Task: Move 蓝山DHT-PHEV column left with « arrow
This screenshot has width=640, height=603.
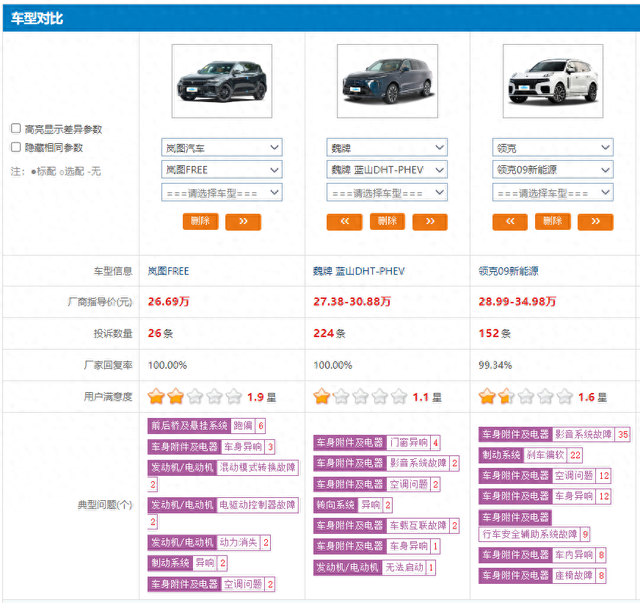Action: (344, 222)
